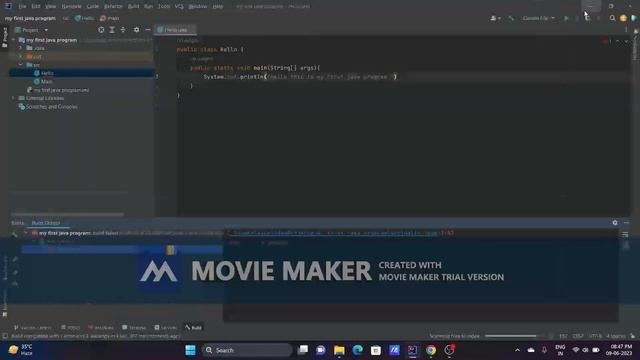Image resolution: width=640 pixels, height=360 pixels.
Task: Open the Refactor menu
Action: [x=113, y=7]
